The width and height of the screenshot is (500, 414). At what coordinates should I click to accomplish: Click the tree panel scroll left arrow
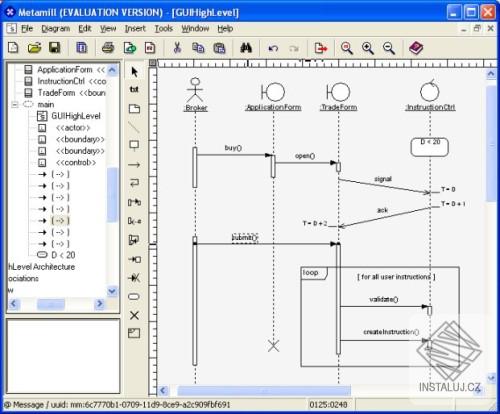pyautogui.click(x=14, y=304)
